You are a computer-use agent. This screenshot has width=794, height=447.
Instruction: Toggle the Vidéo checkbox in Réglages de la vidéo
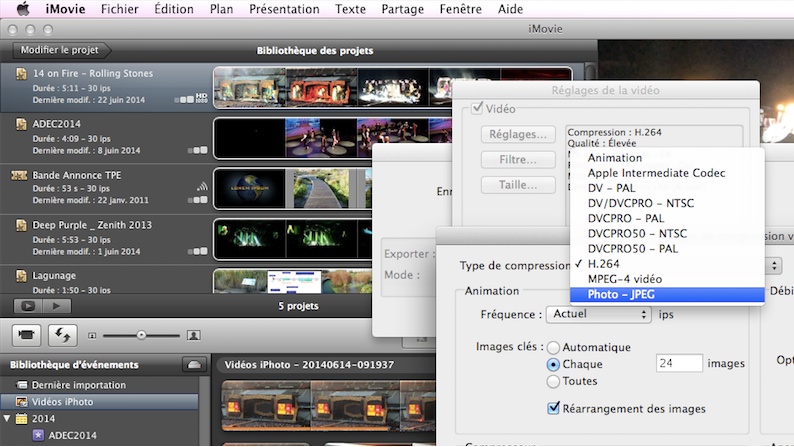coord(477,108)
